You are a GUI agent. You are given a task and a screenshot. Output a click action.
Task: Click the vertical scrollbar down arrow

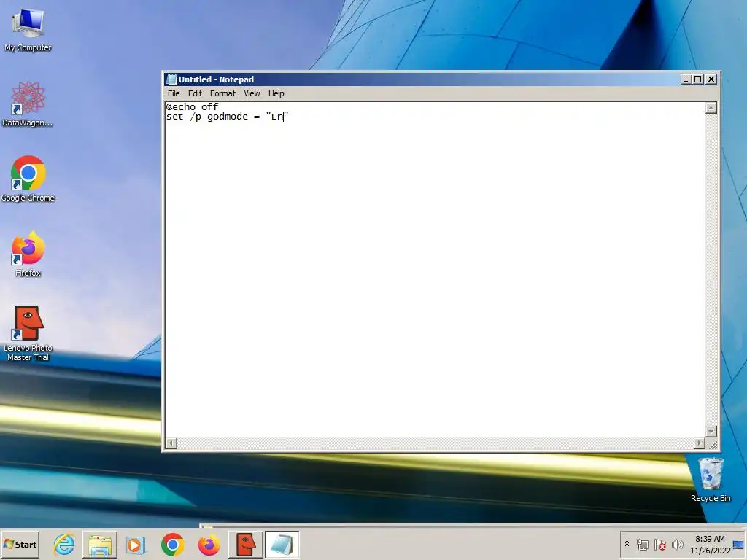coord(711,432)
